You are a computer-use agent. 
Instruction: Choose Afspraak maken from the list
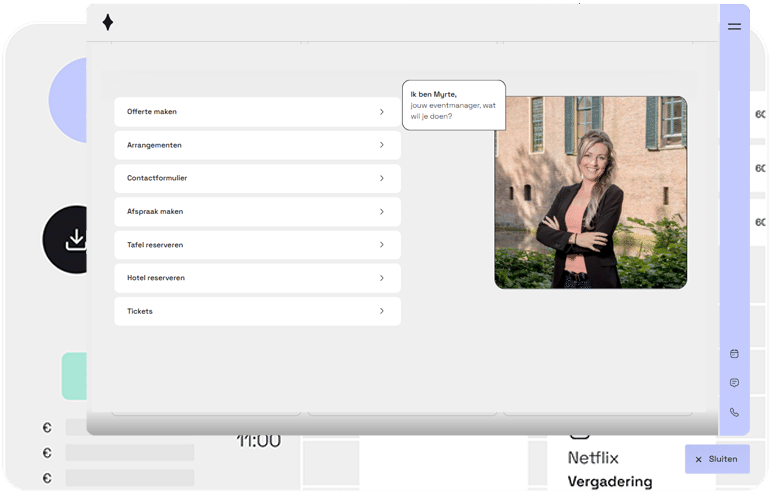pos(257,211)
